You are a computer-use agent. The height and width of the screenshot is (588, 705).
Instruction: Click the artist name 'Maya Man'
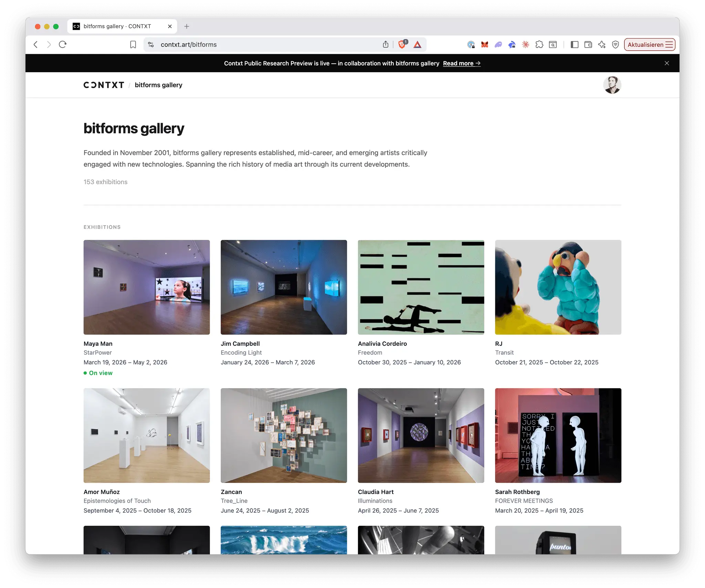[98, 344]
